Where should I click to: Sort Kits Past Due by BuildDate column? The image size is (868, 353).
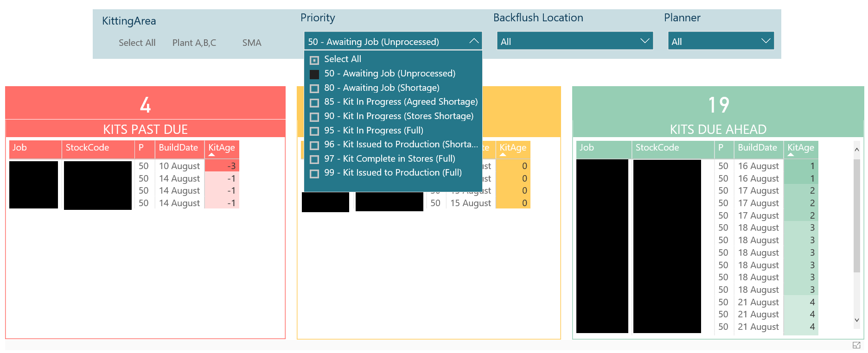coord(179,149)
